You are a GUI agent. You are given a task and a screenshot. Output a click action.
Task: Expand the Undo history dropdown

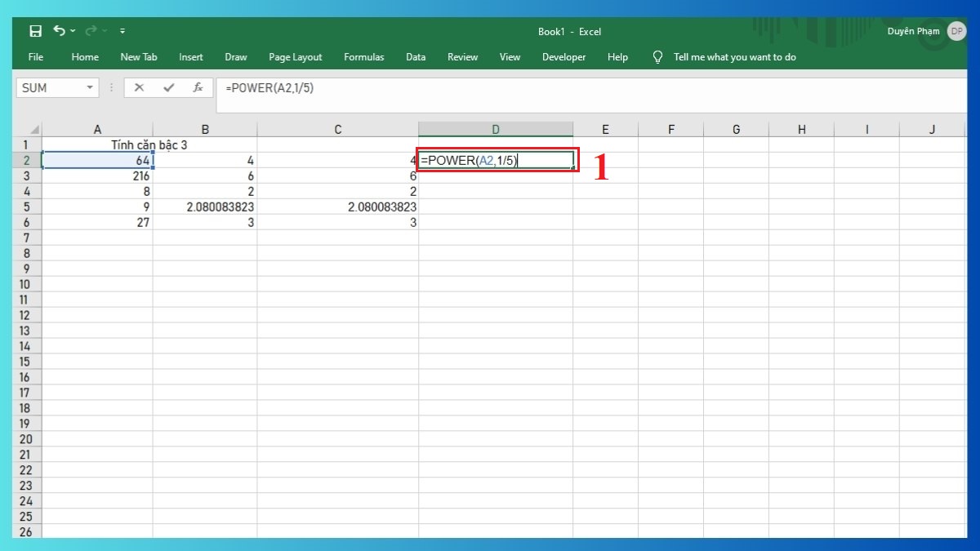coord(72,30)
